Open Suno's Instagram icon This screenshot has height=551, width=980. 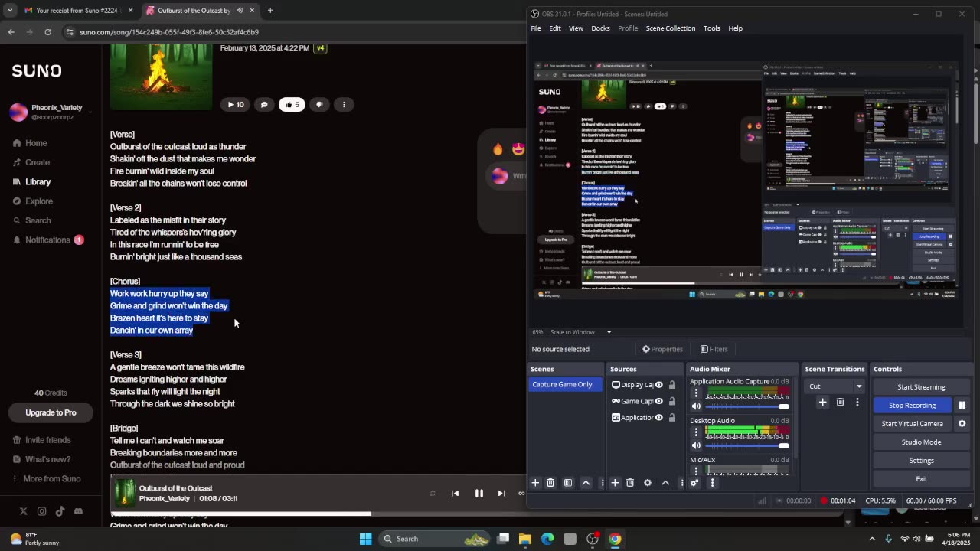click(41, 511)
